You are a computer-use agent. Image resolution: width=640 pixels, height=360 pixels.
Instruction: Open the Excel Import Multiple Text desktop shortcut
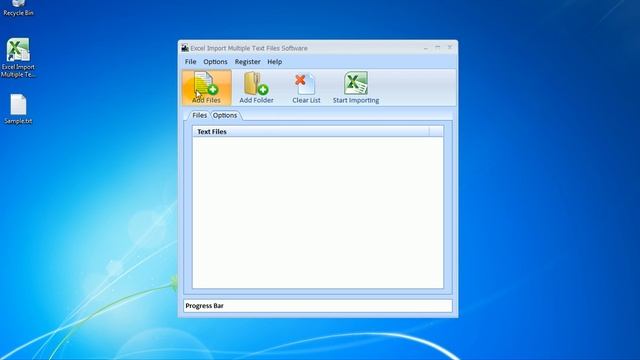click(18, 58)
